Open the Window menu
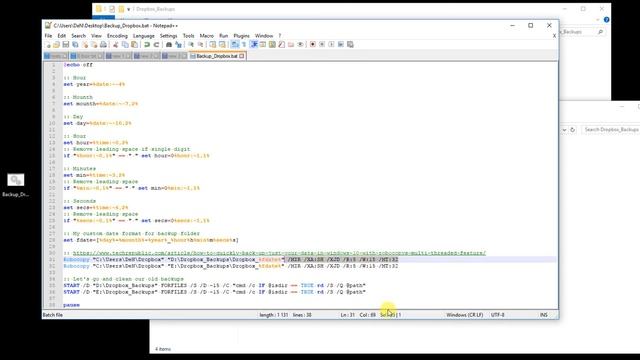This screenshot has height=360, width=640. (264, 36)
